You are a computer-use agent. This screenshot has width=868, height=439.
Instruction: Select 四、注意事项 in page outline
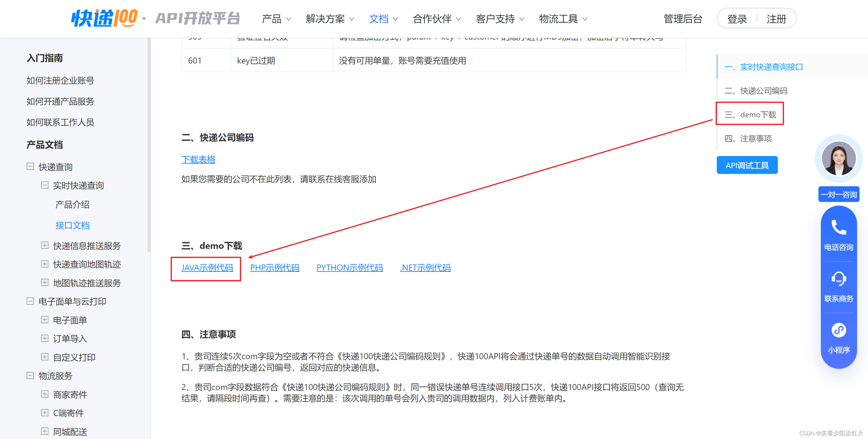[748, 138]
